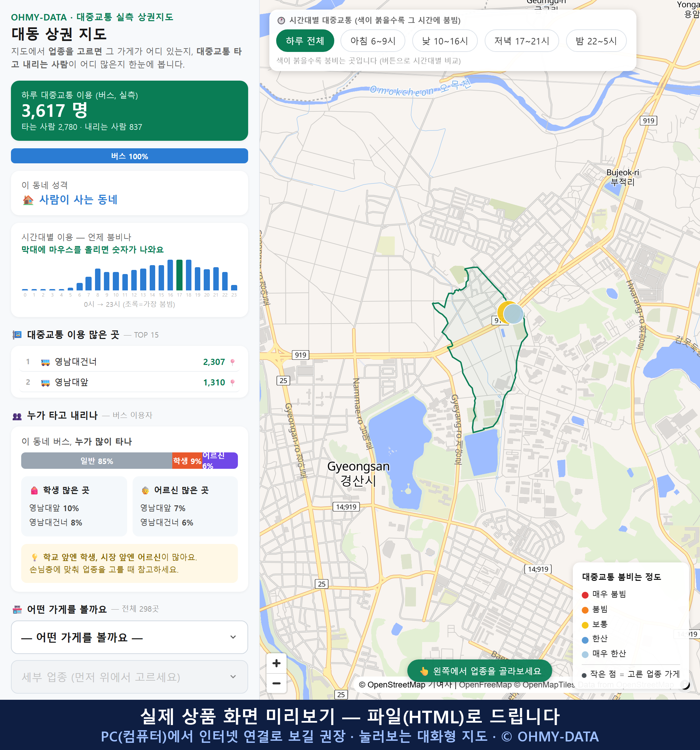Screen dimensions: 700x750
Task: Click the lightbulb tip icon
Action: 35,557
